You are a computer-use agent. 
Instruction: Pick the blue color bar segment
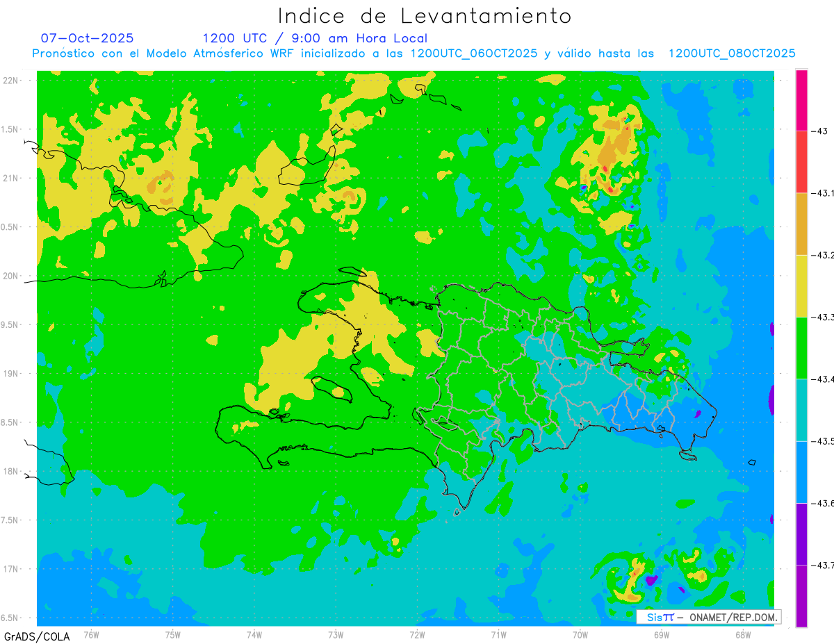click(x=801, y=472)
